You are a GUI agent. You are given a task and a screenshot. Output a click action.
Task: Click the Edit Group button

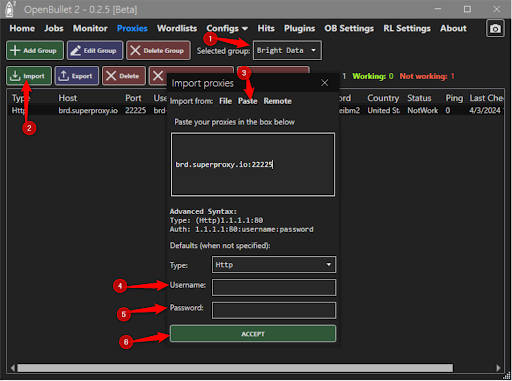[95, 51]
